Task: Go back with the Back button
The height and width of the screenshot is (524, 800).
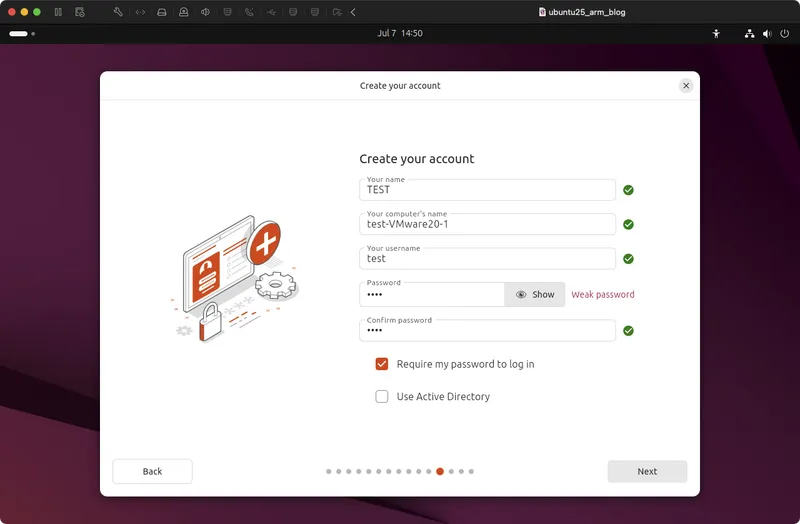Action: click(x=152, y=471)
